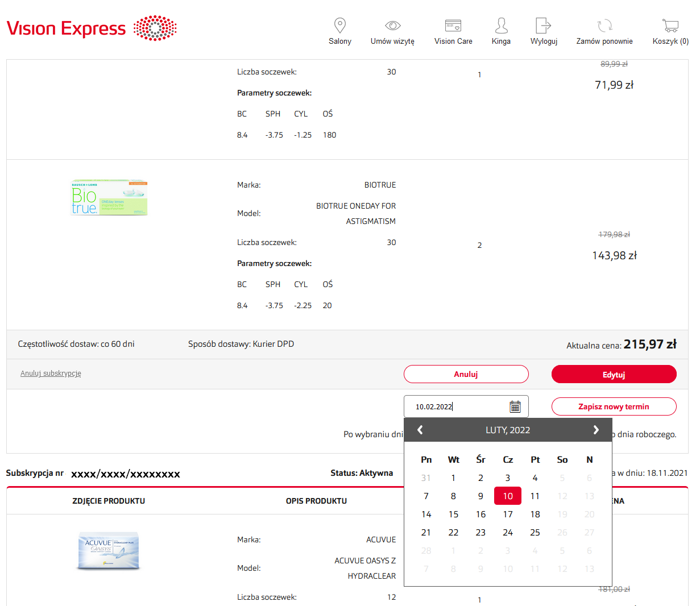This screenshot has width=700, height=606.
Task: Click Sposób dostawy: Kurier DPD text
Action: 241,344
